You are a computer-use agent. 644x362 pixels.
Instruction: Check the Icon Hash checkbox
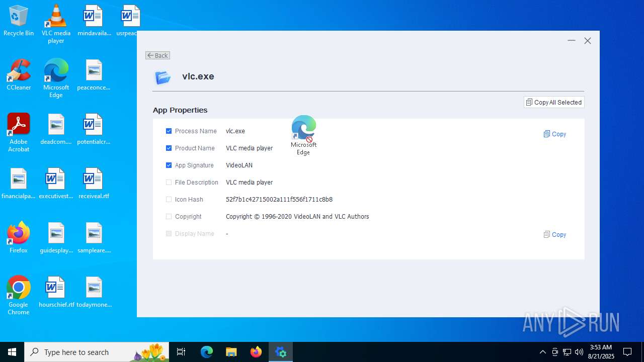[169, 200]
